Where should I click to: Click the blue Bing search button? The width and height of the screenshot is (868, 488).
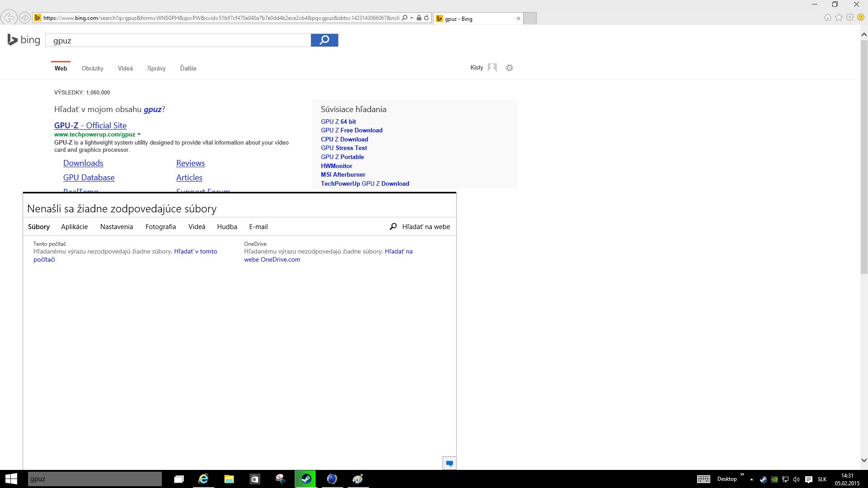[x=324, y=40]
